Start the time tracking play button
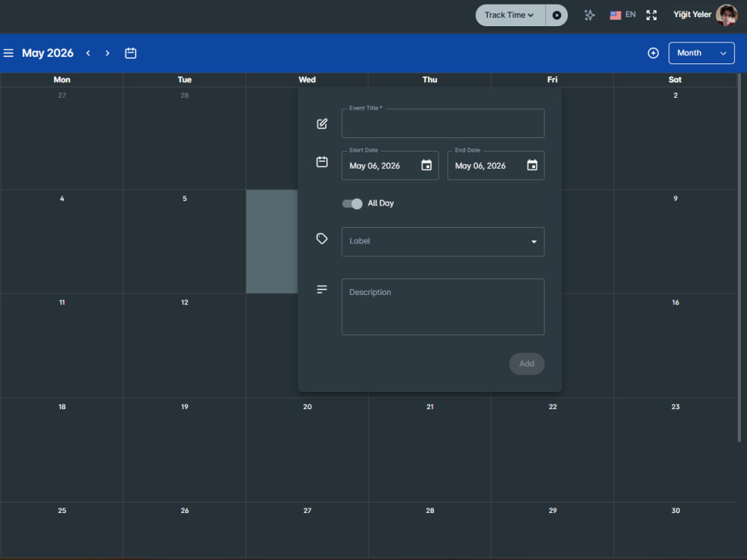Screen dimensions: 747x560 tap(557, 15)
